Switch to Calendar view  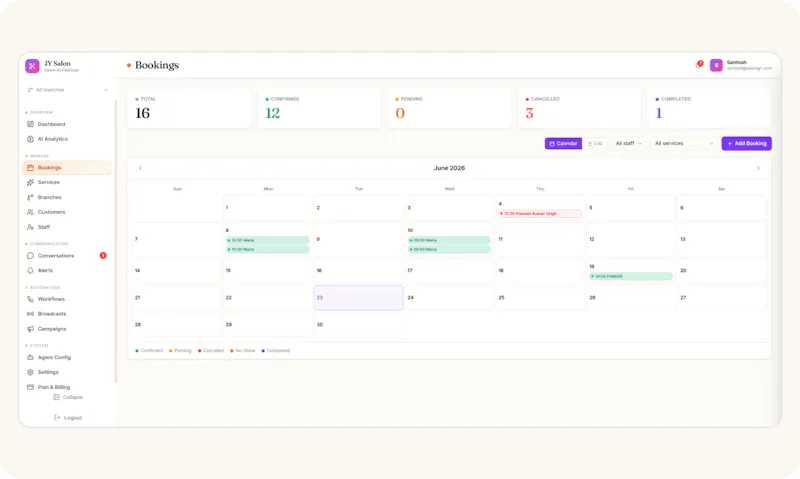pos(563,143)
